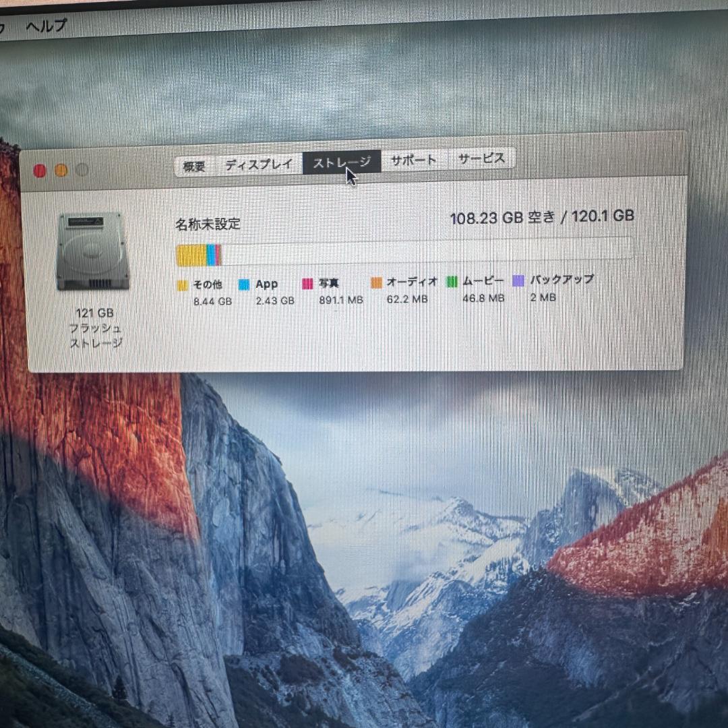This screenshot has width=728, height=728.
Task: Click the pink 写真 legend icon
Action: (308, 284)
